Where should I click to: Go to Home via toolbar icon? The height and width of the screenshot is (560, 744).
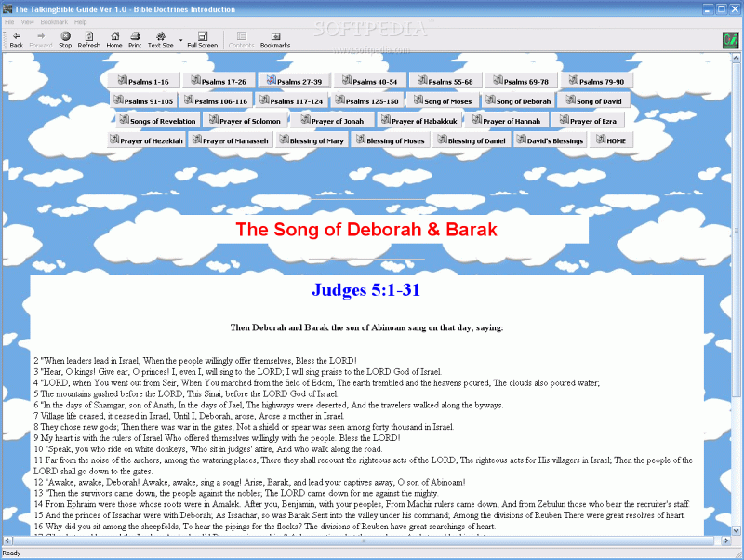tap(114, 40)
